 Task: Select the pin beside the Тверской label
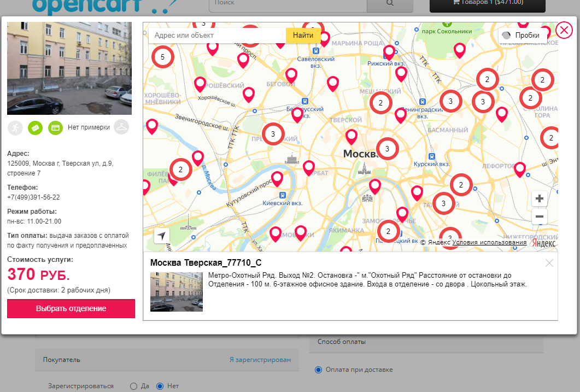click(351, 136)
